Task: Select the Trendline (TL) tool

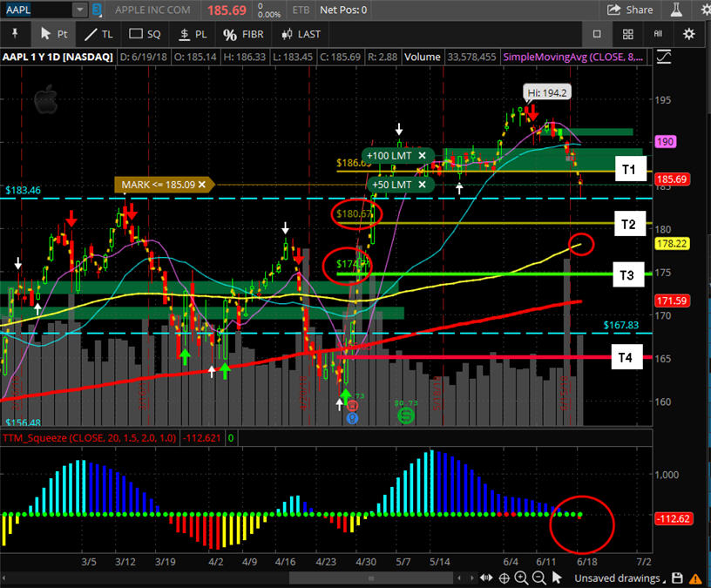Action: point(98,34)
